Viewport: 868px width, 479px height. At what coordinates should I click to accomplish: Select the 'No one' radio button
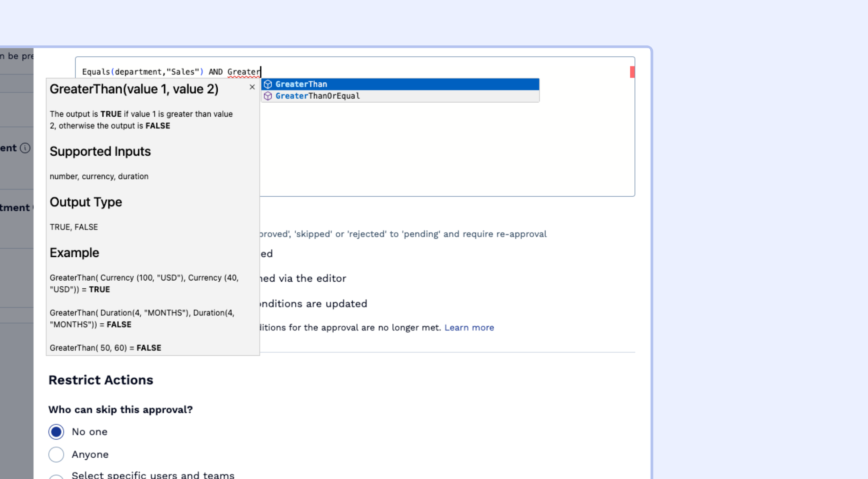[56, 432]
